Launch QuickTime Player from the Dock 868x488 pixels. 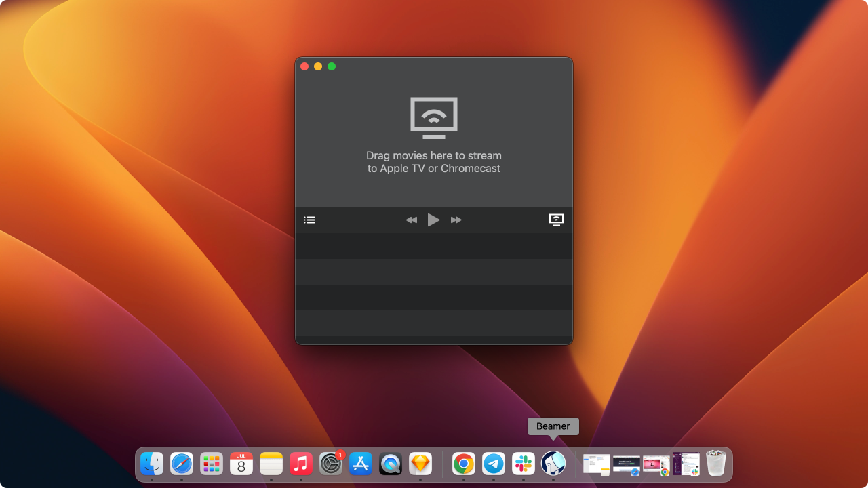click(391, 464)
